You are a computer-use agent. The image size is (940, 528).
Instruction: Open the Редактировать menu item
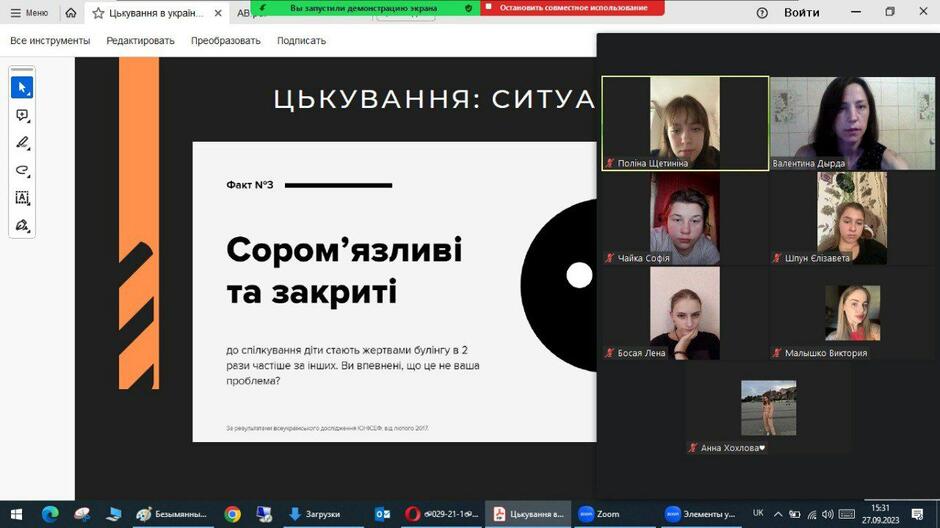[x=140, y=41]
